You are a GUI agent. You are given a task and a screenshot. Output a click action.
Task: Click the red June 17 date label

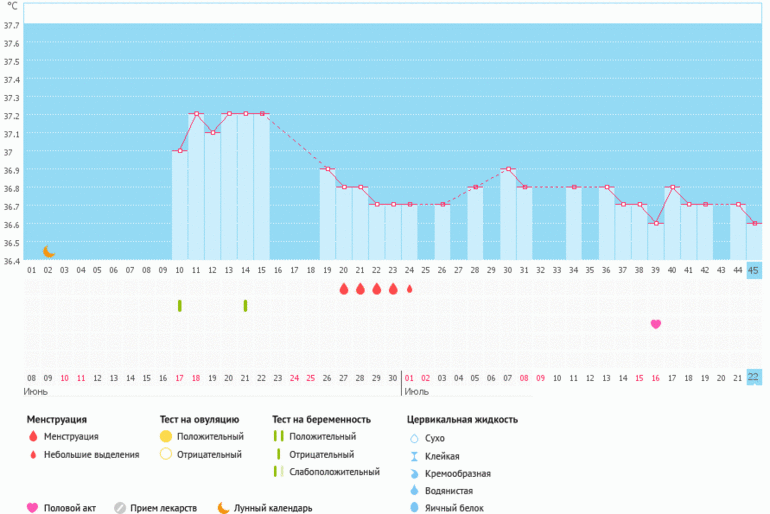pos(179,378)
